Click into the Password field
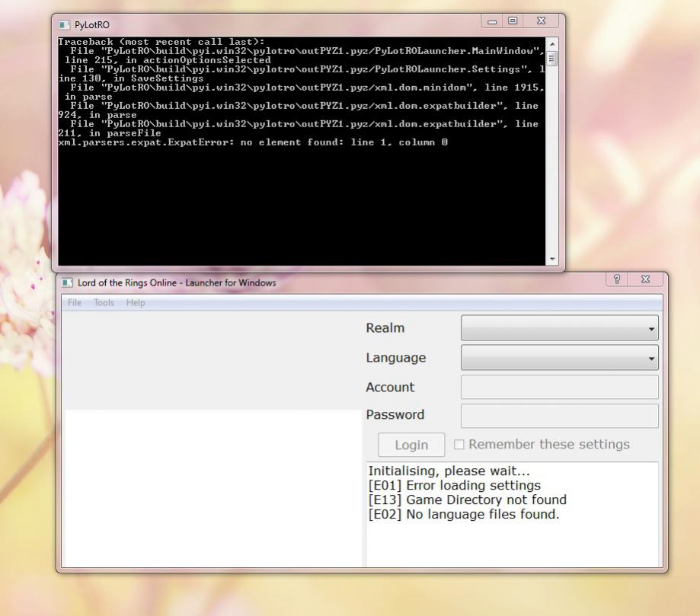The height and width of the screenshot is (616, 700). tap(559, 416)
